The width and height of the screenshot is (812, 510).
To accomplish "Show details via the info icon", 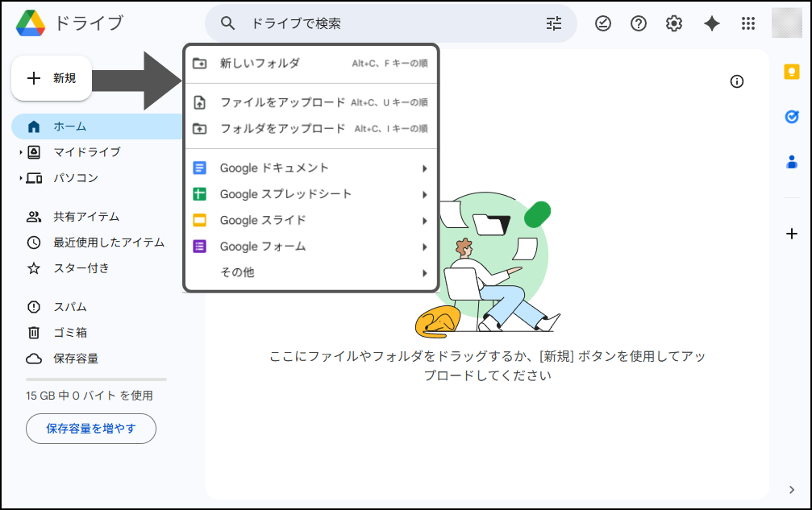I will [x=736, y=81].
